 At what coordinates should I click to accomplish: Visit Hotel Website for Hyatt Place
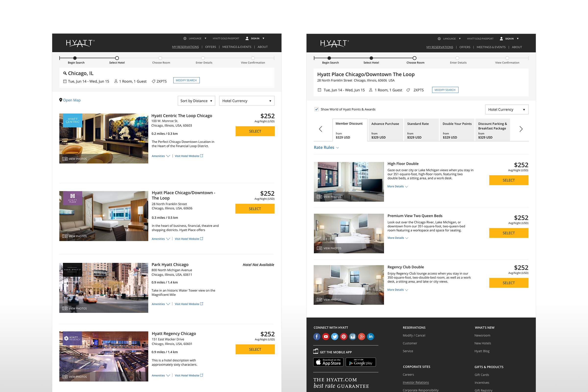pyautogui.click(x=189, y=239)
